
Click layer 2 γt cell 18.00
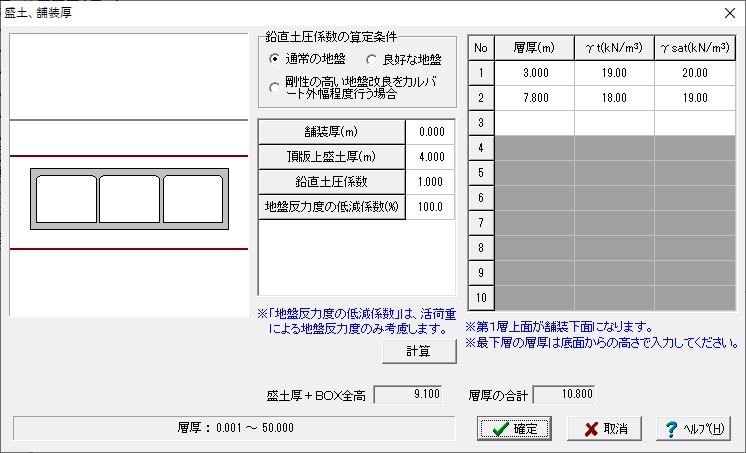point(614,98)
